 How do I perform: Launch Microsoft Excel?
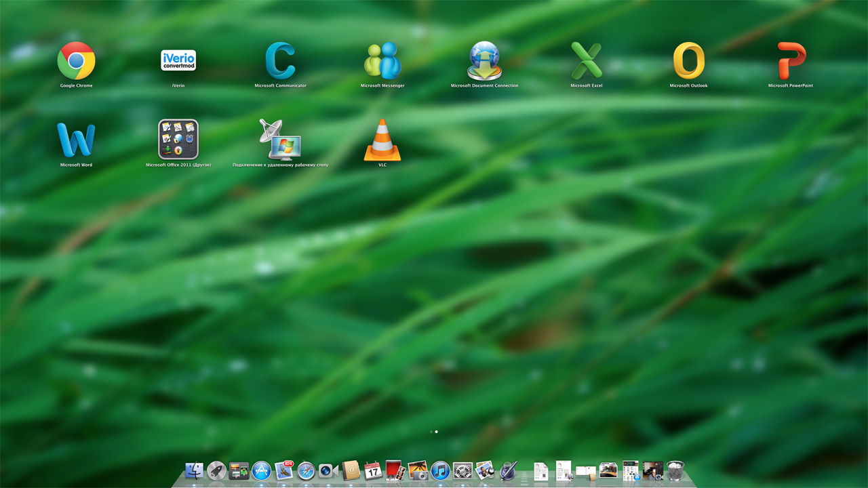[587, 61]
